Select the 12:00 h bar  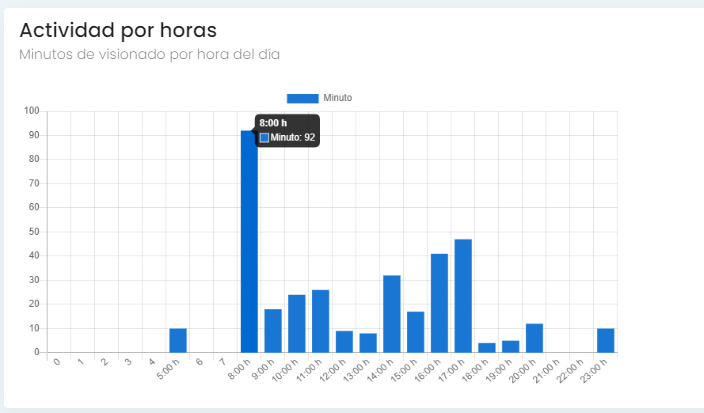(x=344, y=342)
